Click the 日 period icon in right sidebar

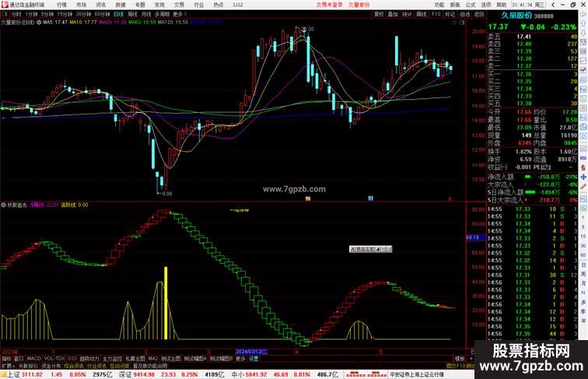click(x=583, y=265)
